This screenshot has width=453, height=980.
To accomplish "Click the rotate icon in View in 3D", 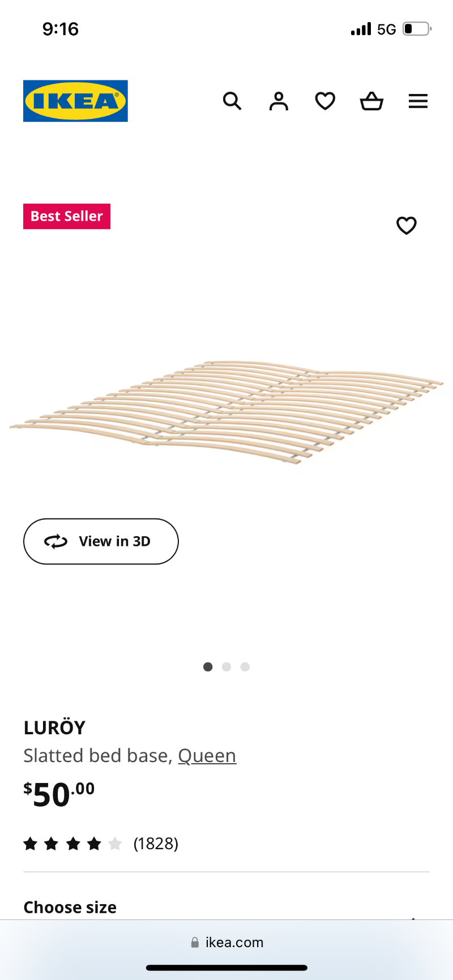I will tap(55, 542).
